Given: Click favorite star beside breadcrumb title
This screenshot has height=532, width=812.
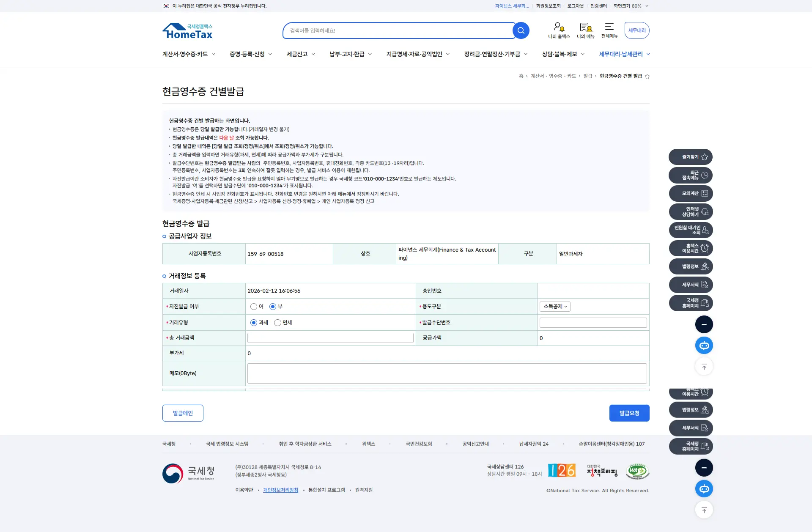Looking at the screenshot, I should [x=647, y=76].
